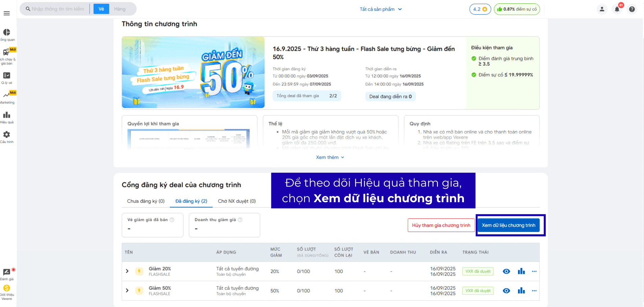This screenshot has width=644, height=307.
Task: Switch search mode to Hàng
Action: pos(120,9)
